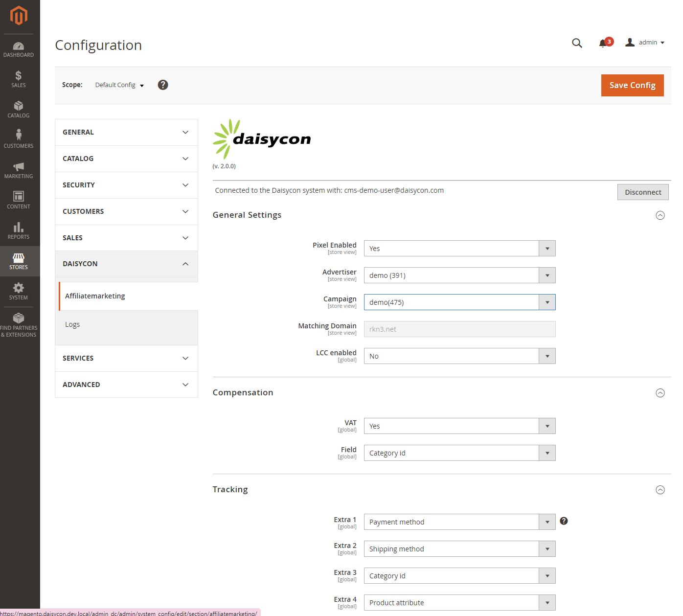Expand the SALES config group

[x=126, y=238]
